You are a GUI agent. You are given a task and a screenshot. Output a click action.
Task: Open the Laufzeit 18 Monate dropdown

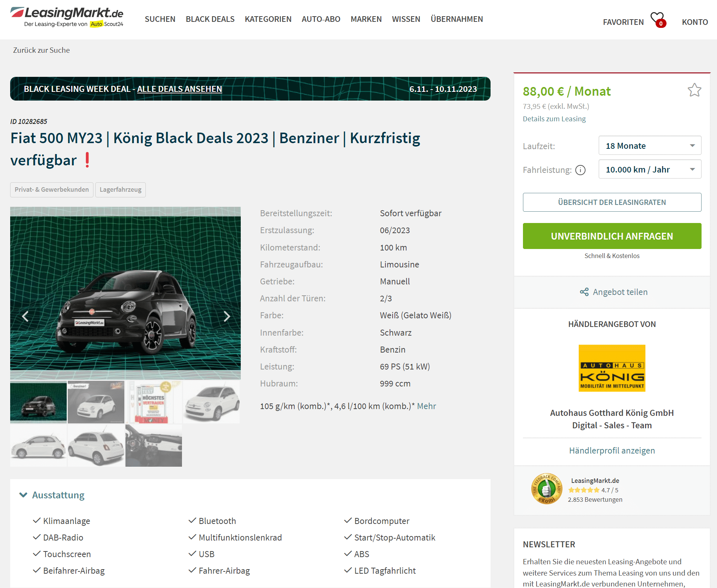(650, 145)
